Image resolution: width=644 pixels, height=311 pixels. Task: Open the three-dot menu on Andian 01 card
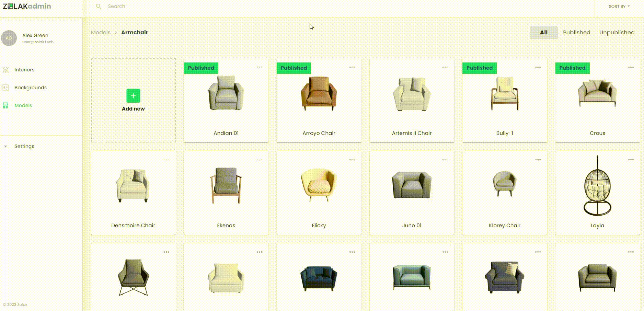click(x=260, y=67)
